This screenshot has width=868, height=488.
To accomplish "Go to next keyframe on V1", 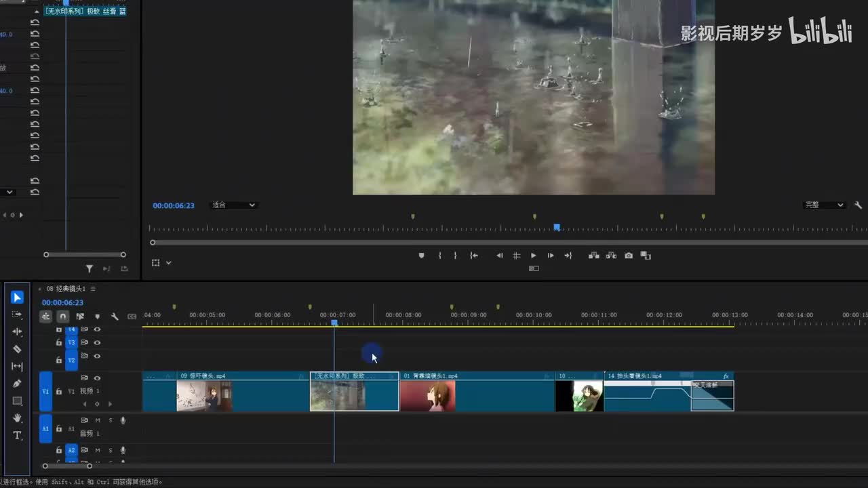I will 110,404.
